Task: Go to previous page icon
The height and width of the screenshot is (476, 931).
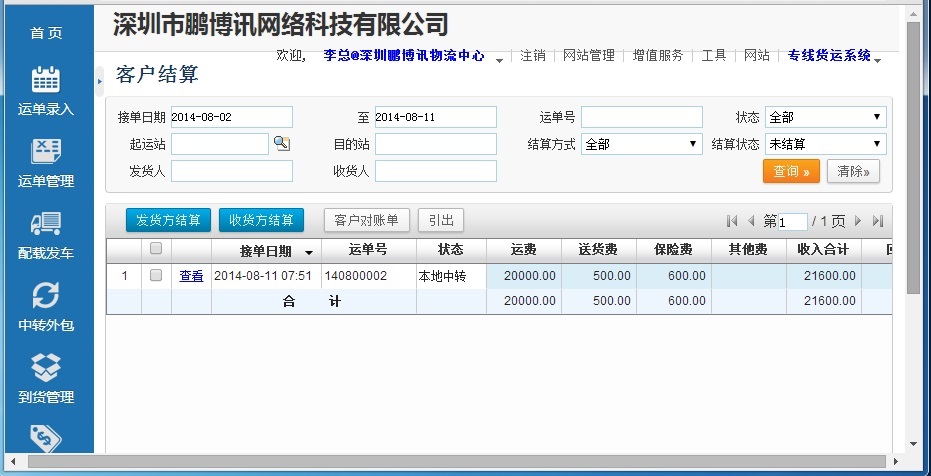Action: (x=750, y=221)
